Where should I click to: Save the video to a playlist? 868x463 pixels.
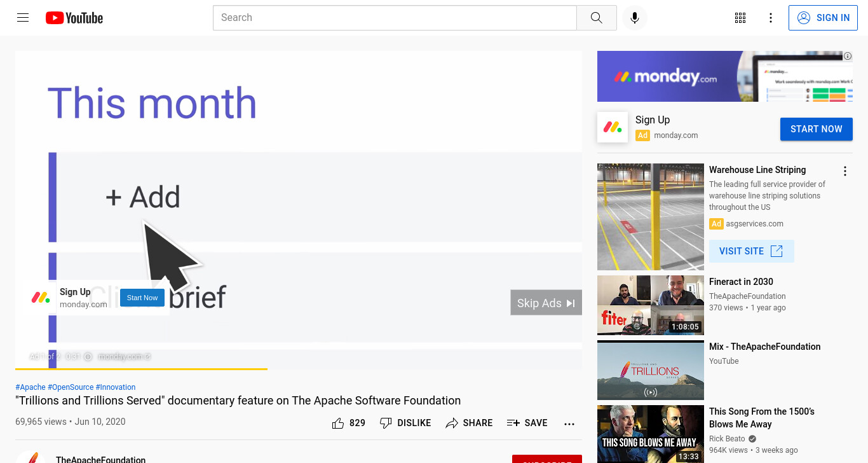[x=527, y=423]
